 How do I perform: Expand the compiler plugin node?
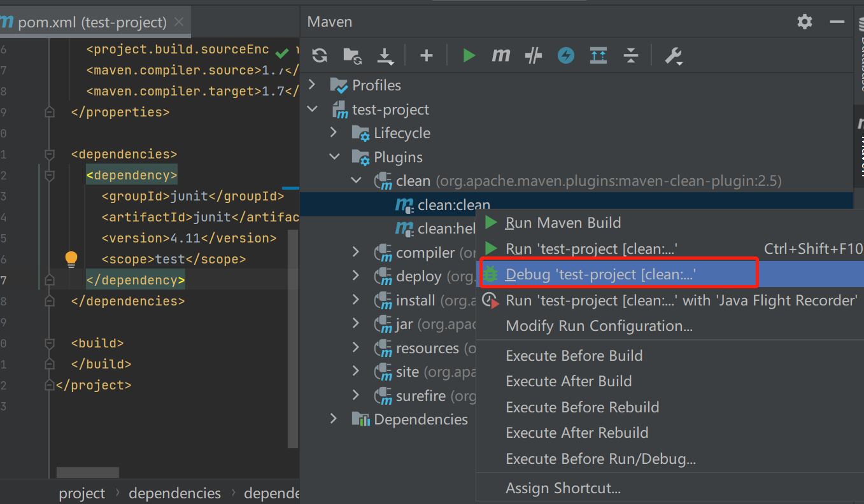coord(356,253)
